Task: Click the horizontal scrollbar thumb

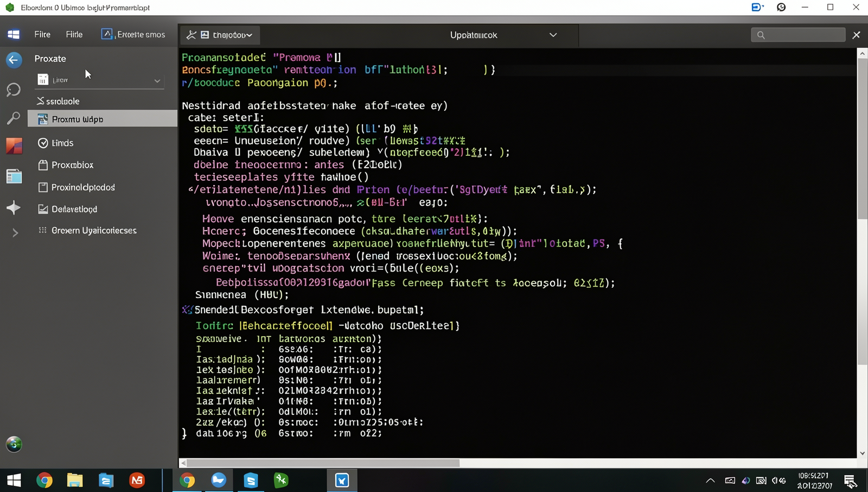Action: (x=323, y=463)
